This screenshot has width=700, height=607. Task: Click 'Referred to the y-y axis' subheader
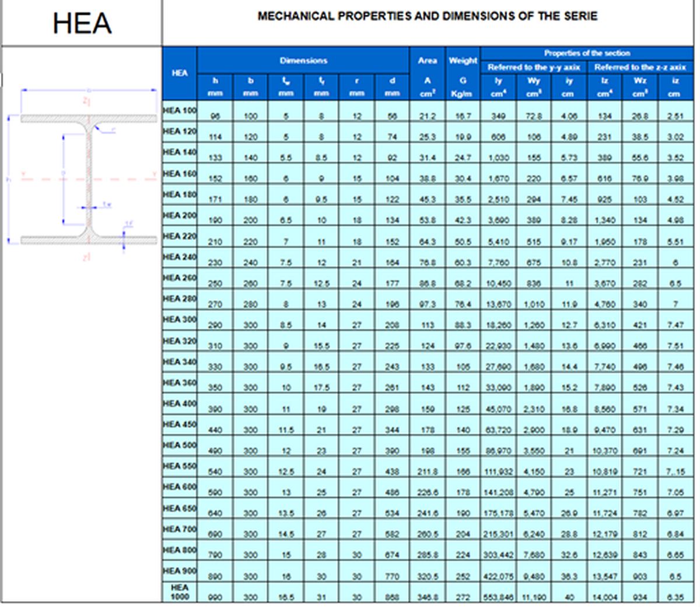534,68
